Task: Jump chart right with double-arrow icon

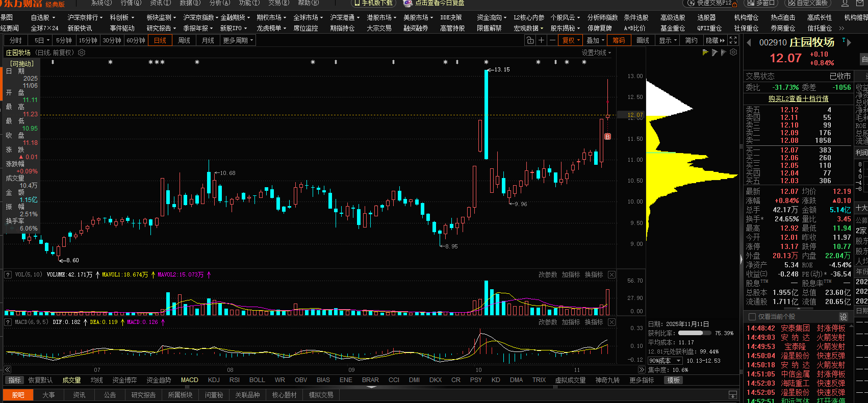Action: [642, 369]
